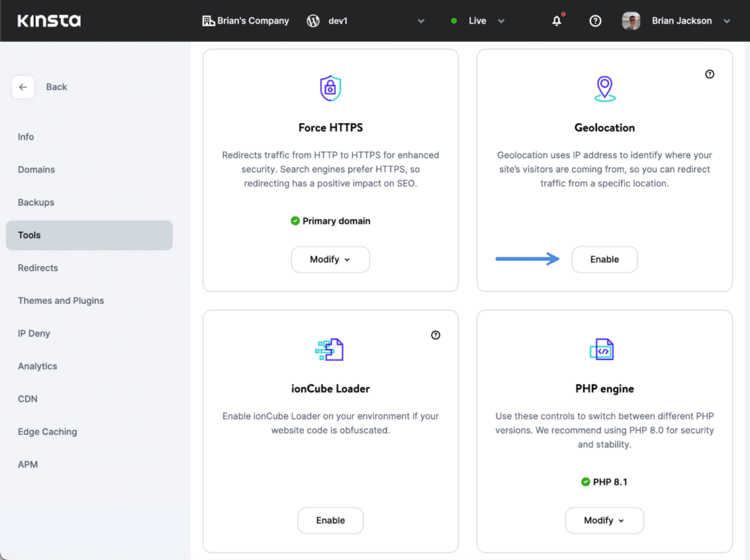750x560 pixels.
Task: Click the Back arrow button
Action: [23, 87]
